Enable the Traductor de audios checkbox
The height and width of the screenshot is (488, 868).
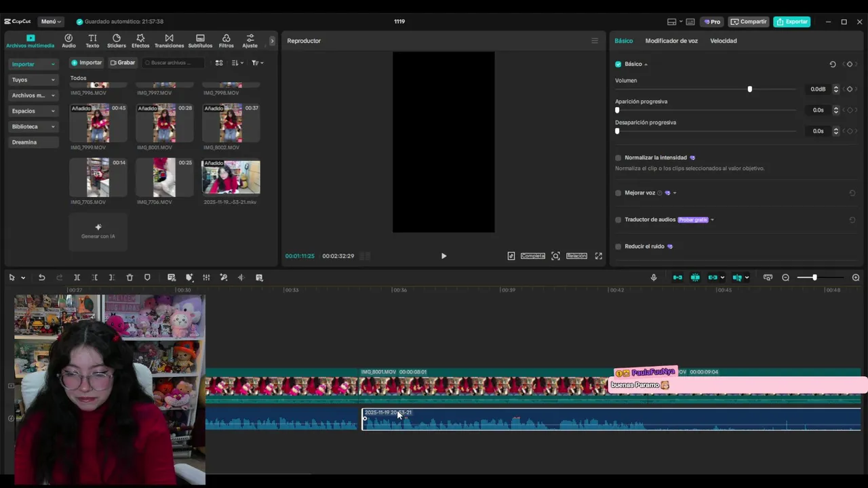point(618,220)
